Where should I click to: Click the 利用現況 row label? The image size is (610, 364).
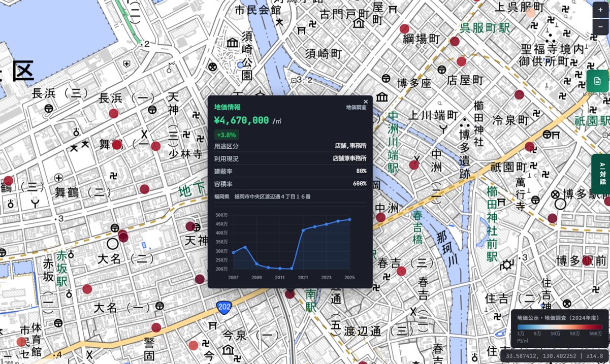pyautogui.click(x=226, y=159)
